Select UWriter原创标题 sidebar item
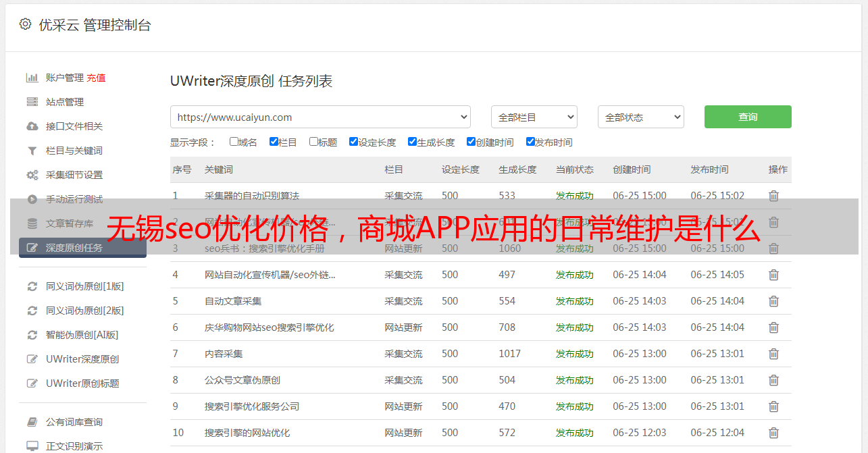The image size is (868, 453). click(x=82, y=383)
